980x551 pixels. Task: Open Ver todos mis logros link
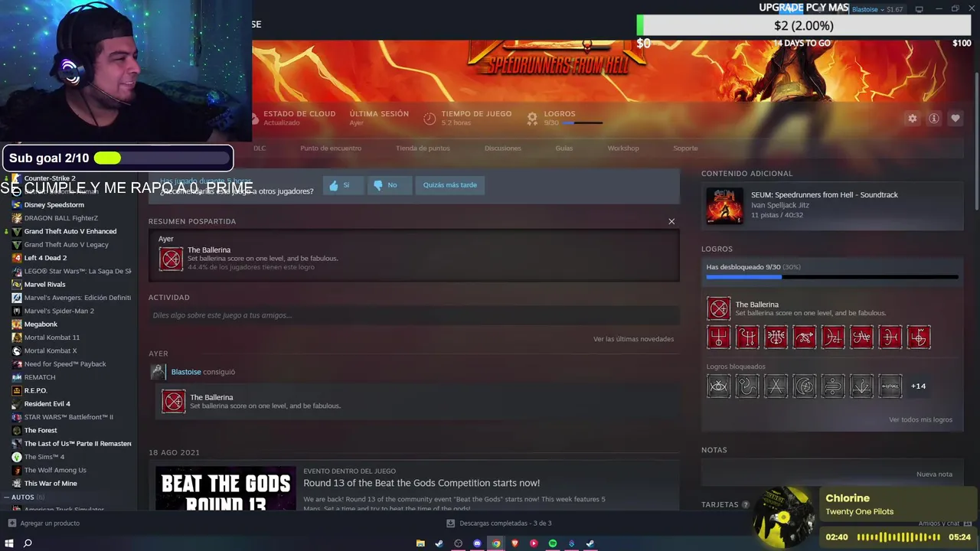(920, 420)
